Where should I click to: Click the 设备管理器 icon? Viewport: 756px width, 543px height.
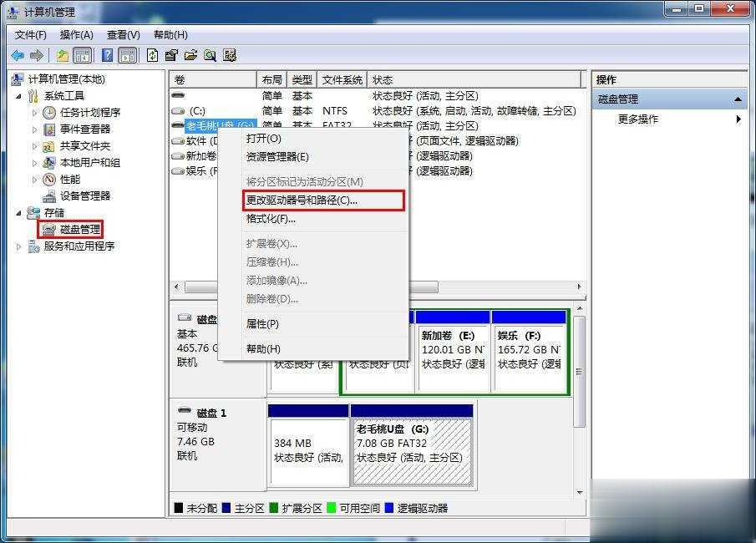(x=49, y=195)
